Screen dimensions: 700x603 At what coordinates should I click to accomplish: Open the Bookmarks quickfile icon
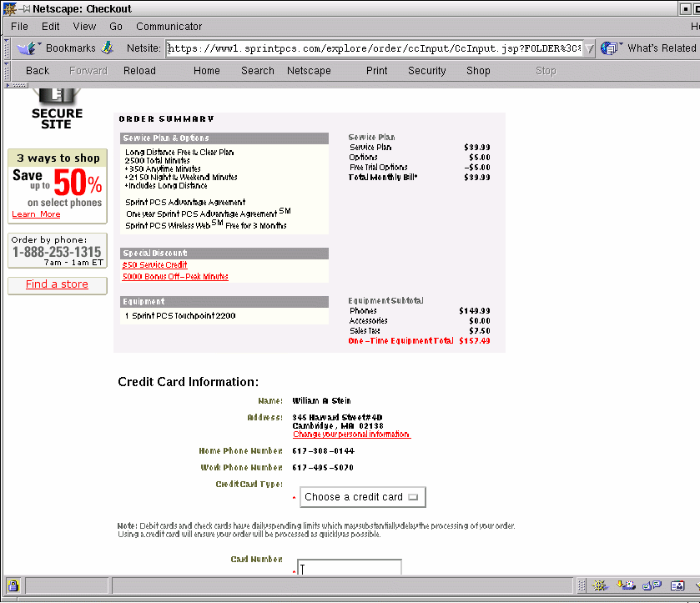pyautogui.click(x=28, y=48)
